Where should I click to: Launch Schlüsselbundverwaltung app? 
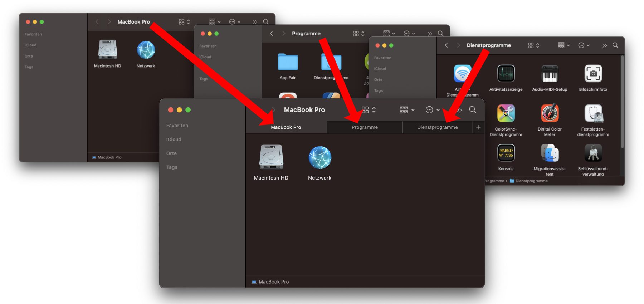593,153
